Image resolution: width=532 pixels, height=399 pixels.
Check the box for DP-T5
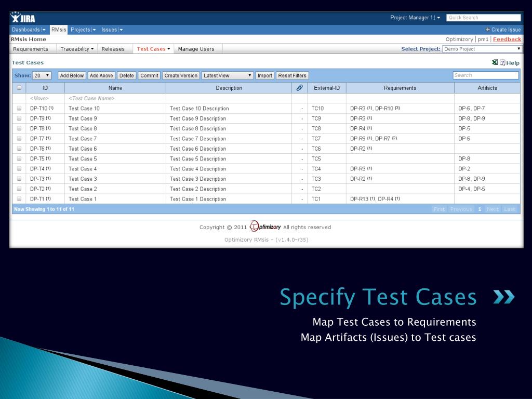[19, 158]
